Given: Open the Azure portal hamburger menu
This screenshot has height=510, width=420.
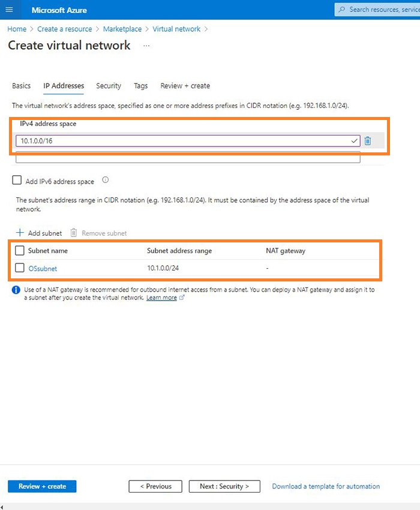Looking at the screenshot, I should 9,10.
